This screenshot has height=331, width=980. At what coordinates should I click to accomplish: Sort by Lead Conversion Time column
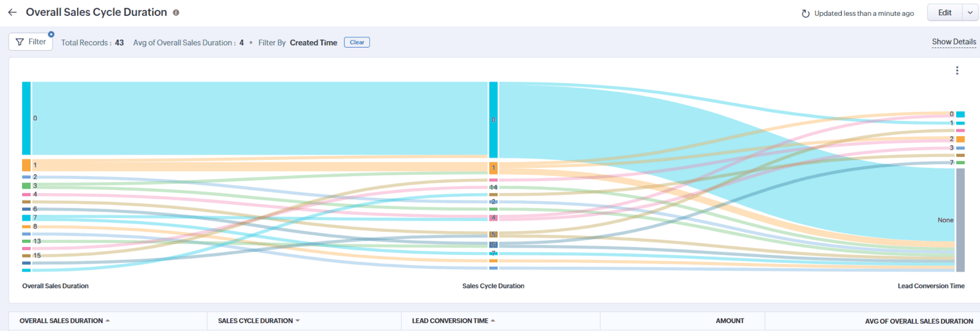(x=450, y=321)
